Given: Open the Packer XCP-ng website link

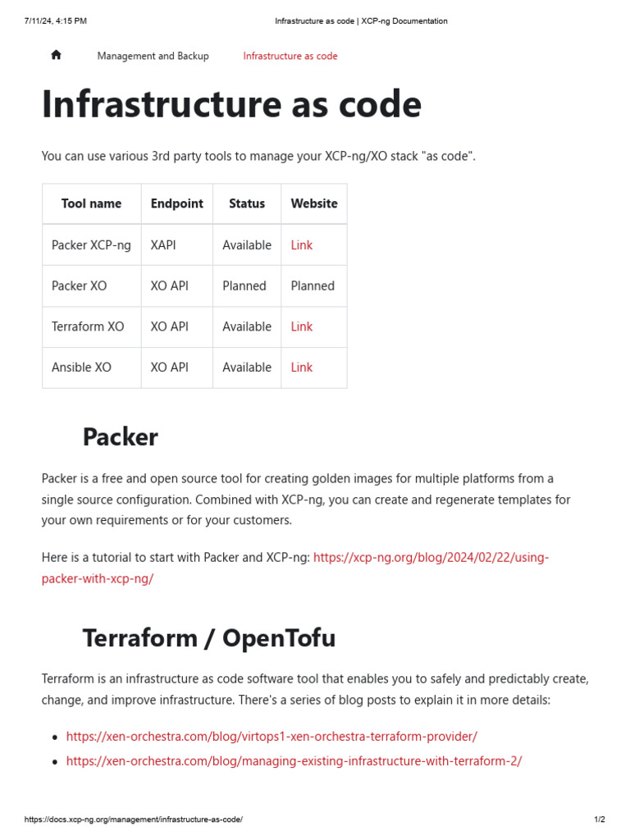Looking at the screenshot, I should click(301, 245).
